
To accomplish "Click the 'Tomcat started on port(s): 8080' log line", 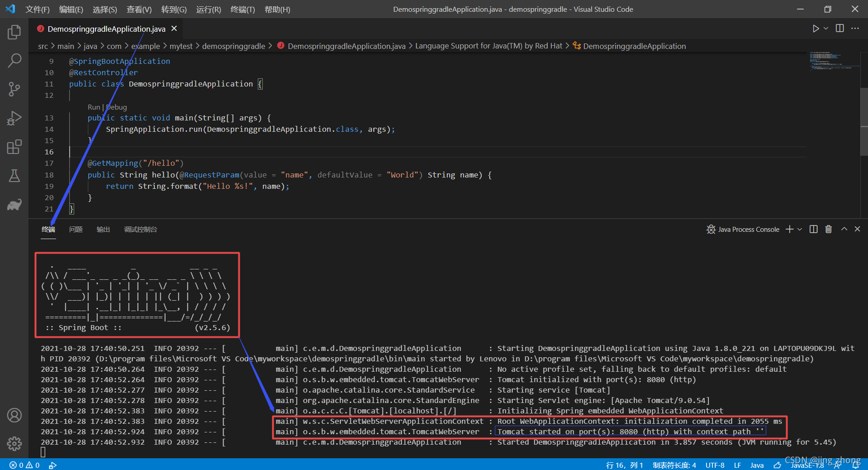I will coord(630,432).
